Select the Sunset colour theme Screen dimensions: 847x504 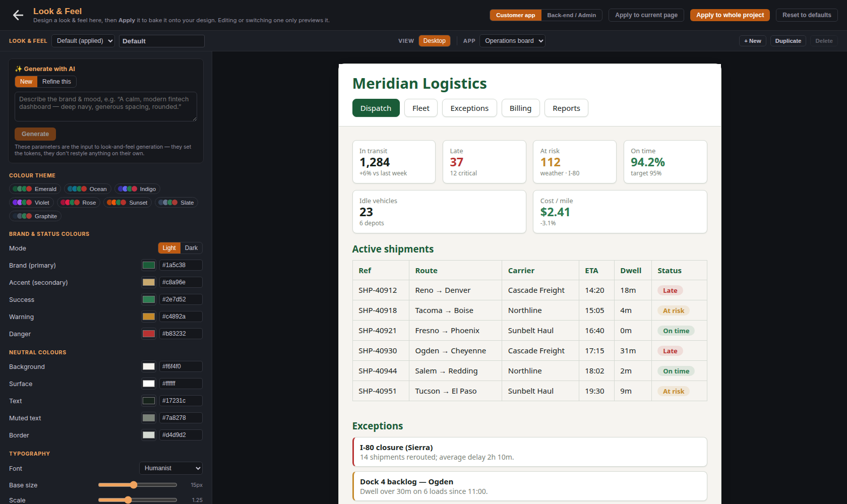click(128, 203)
